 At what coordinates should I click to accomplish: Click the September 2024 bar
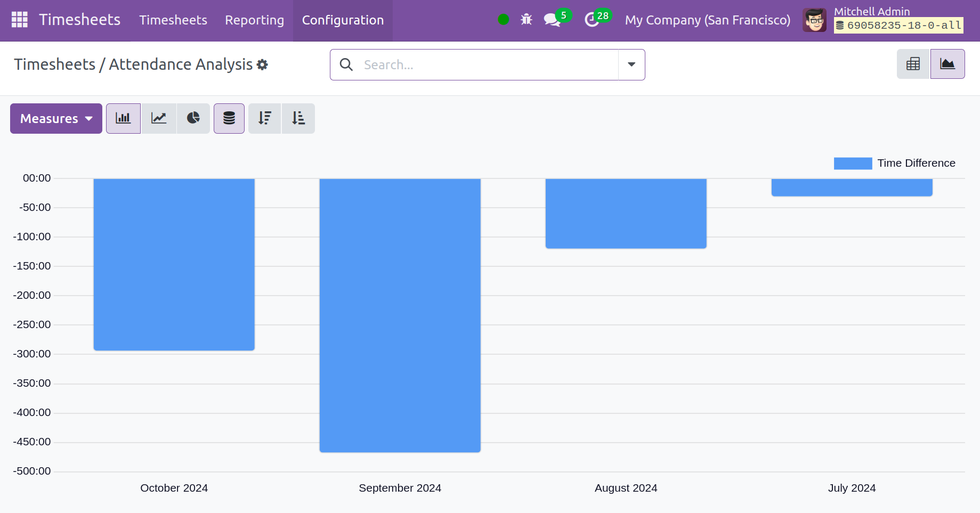[x=400, y=315]
